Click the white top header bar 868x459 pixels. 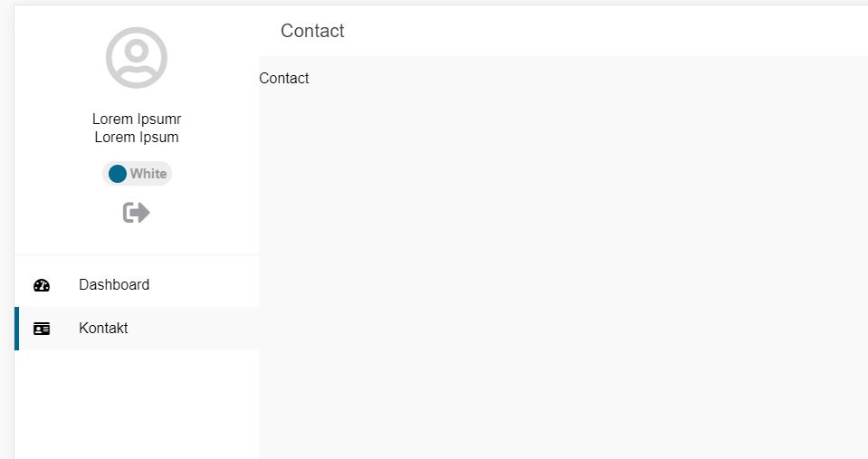(x=588, y=31)
